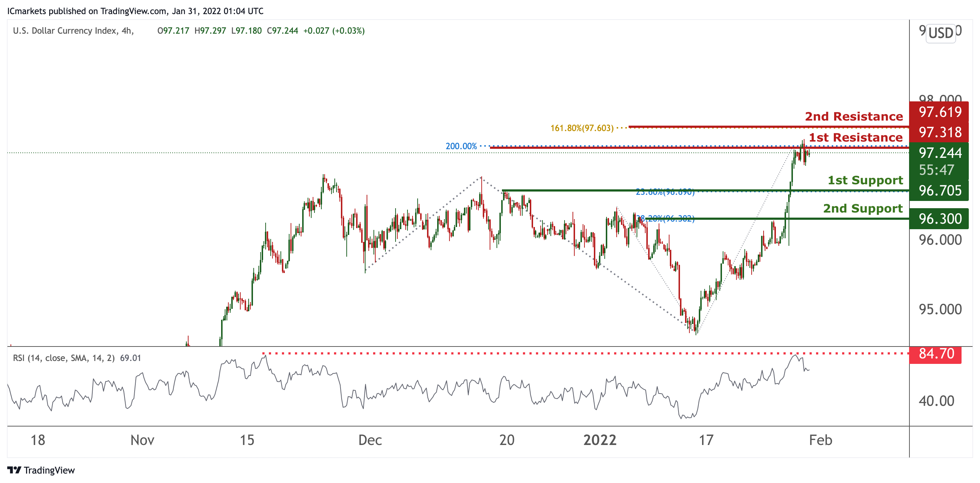Select the 1st Resistance text label

point(855,137)
